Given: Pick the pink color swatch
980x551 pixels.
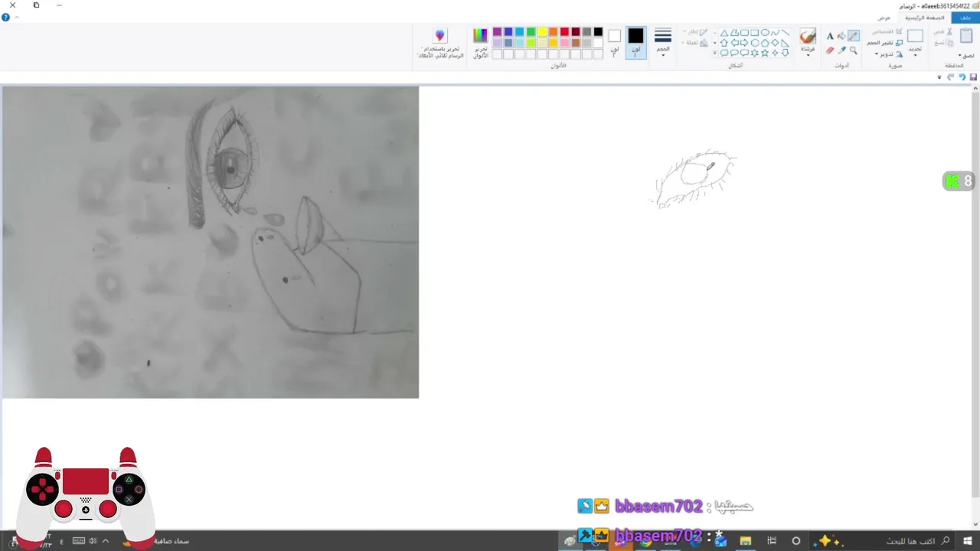Looking at the screenshot, I should point(564,43).
